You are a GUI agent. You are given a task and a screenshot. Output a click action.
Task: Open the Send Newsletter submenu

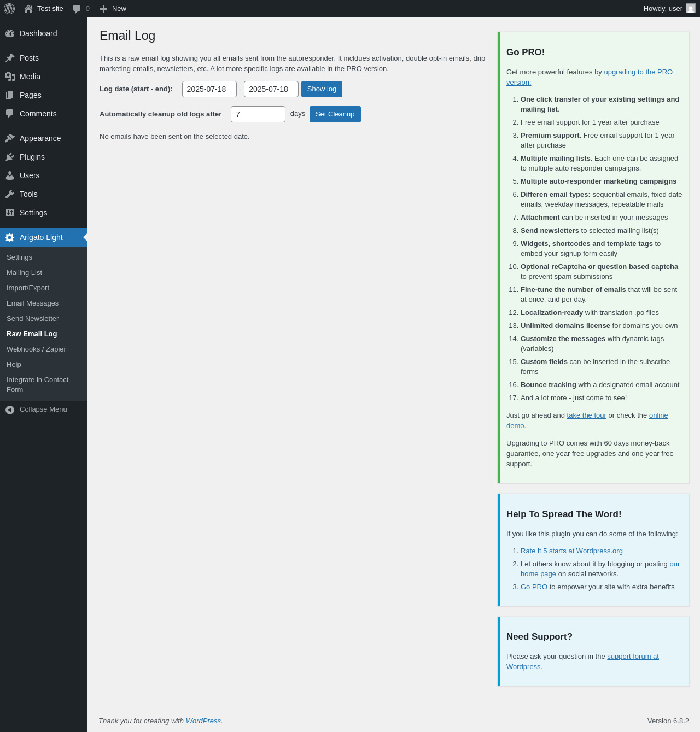(x=32, y=319)
